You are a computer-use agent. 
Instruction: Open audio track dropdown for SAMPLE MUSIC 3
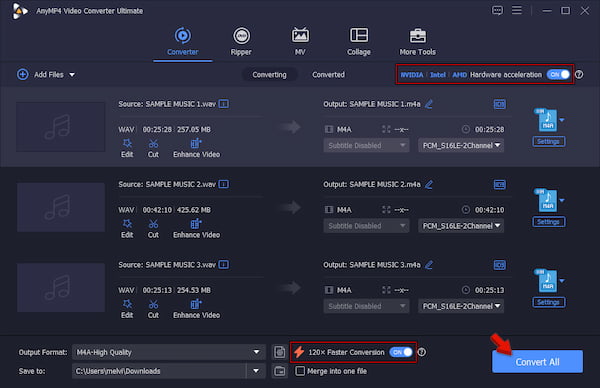pyautogui.click(x=461, y=306)
